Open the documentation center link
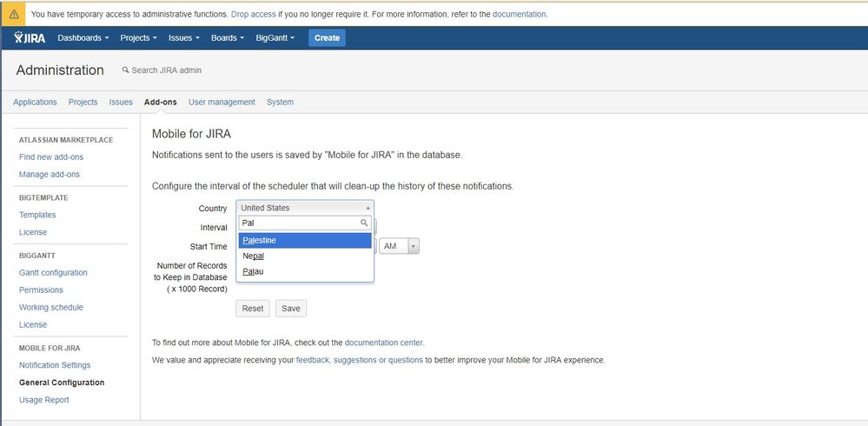This screenshot has width=868, height=426. [384, 343]
